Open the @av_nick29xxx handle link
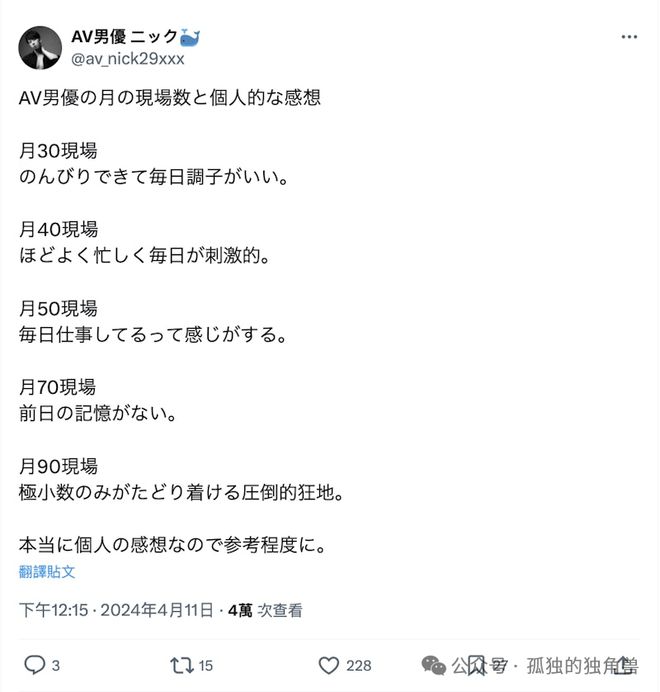Viewport: 660px width, 692px height. pyautogui.click(x=128, y=58)
